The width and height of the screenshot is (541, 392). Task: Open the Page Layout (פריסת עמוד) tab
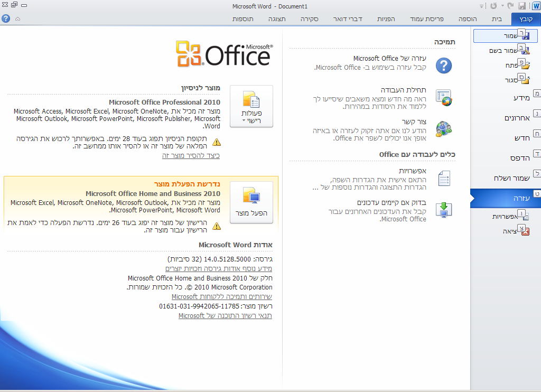(x=427, y=19)
